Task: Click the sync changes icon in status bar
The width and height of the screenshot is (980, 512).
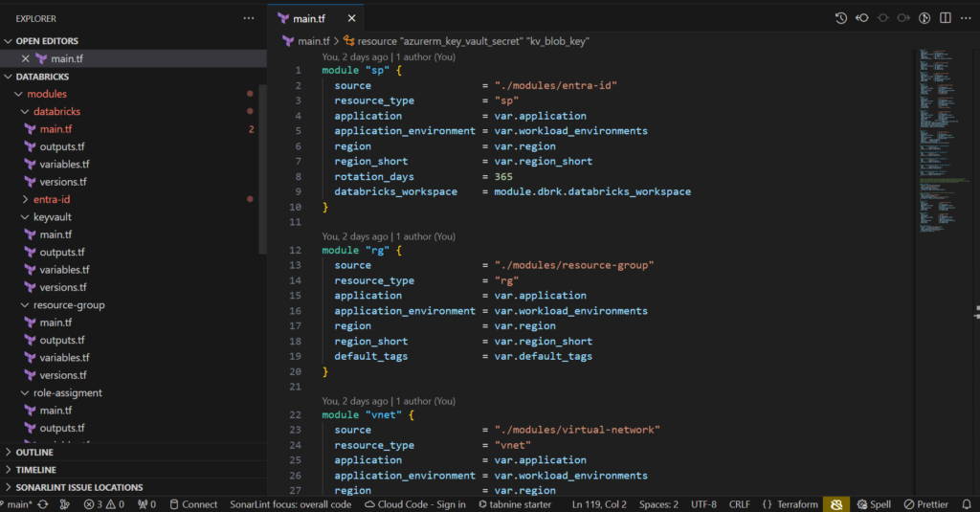Action: 43,504
